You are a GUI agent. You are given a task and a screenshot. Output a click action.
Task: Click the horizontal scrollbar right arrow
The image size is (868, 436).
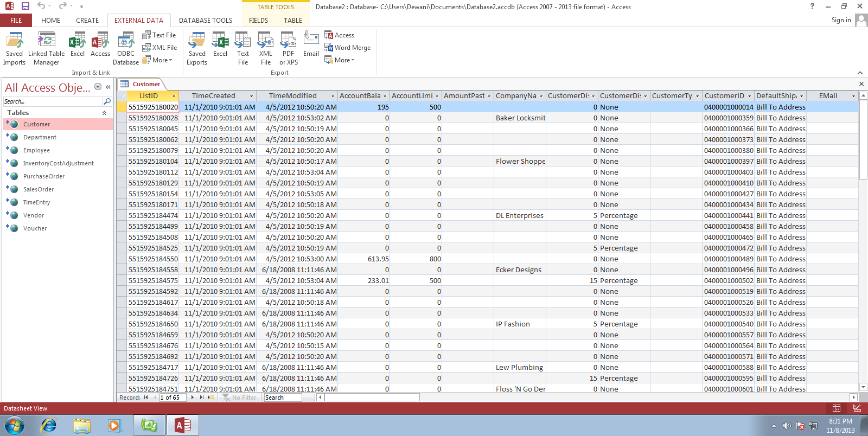coord(853,397)
